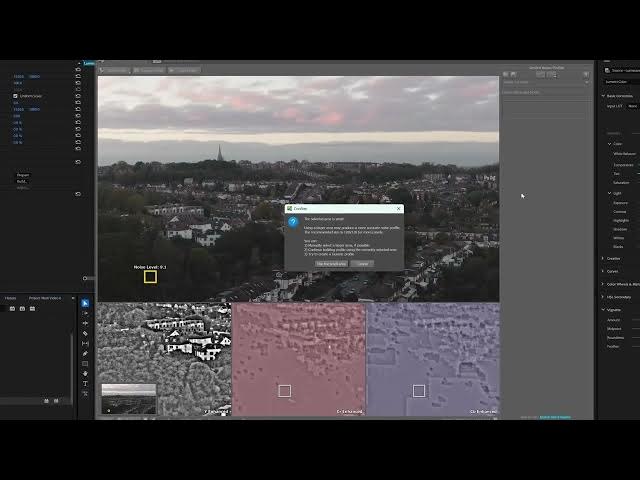Select the Pen tool

(x=85, y=353)
